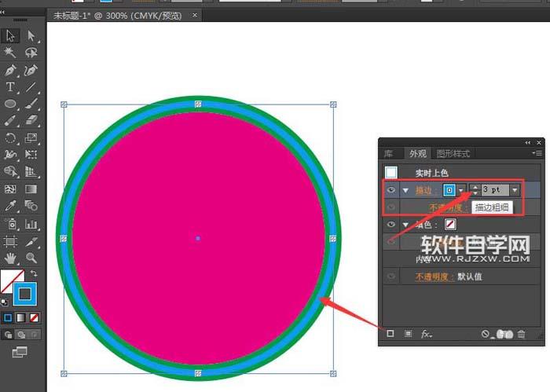Swap fill and stroke colors

[x=34, y=273]
